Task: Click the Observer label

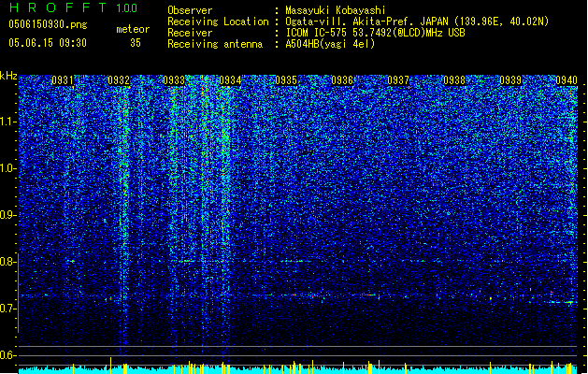Action: pyautogui.click(x=190, y=10)
